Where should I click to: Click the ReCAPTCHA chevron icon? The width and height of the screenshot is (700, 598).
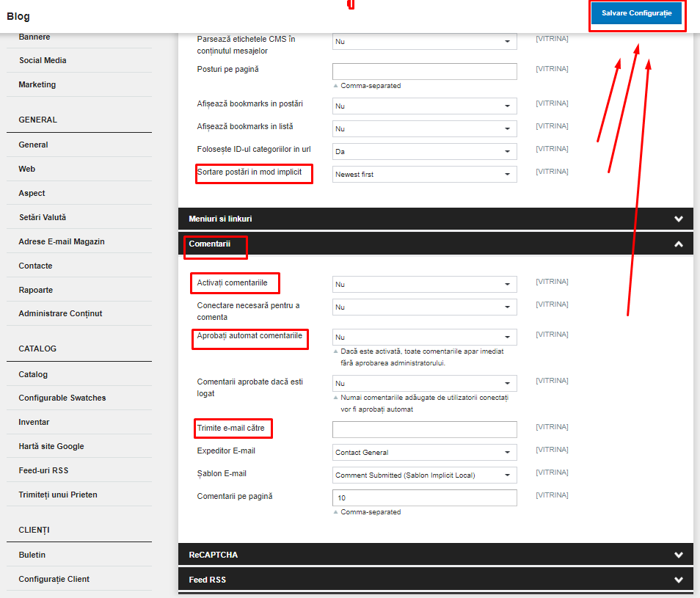point(679,555)
